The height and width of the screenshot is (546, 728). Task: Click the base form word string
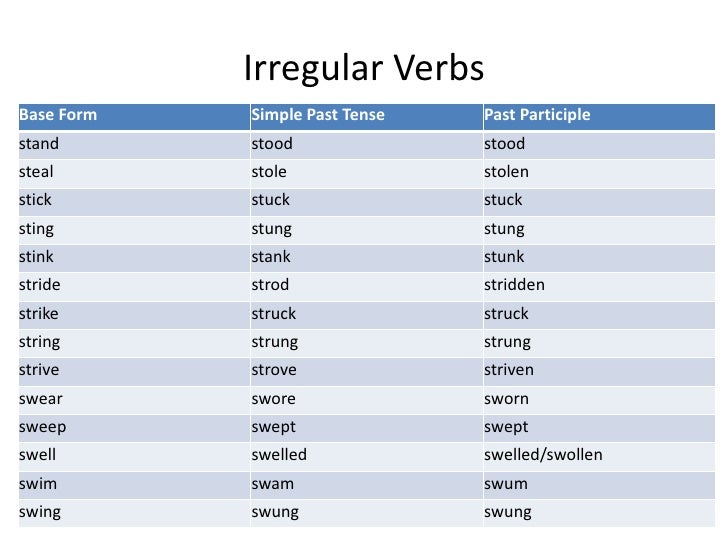[39, 342]
